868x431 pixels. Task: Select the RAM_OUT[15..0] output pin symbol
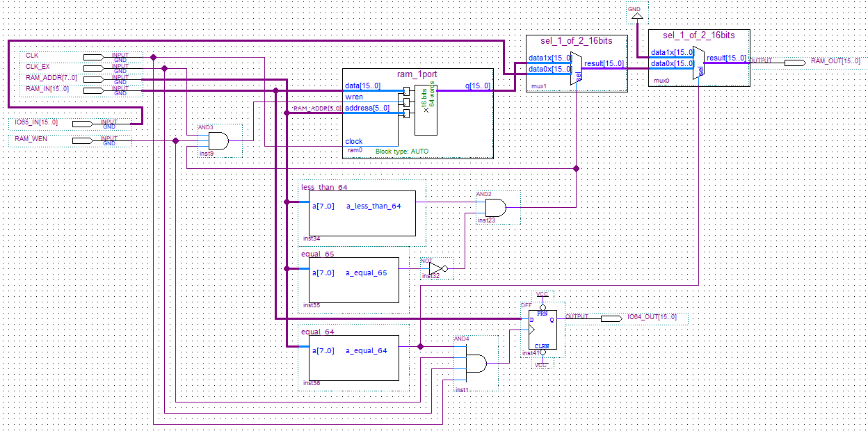click(796, 63)
